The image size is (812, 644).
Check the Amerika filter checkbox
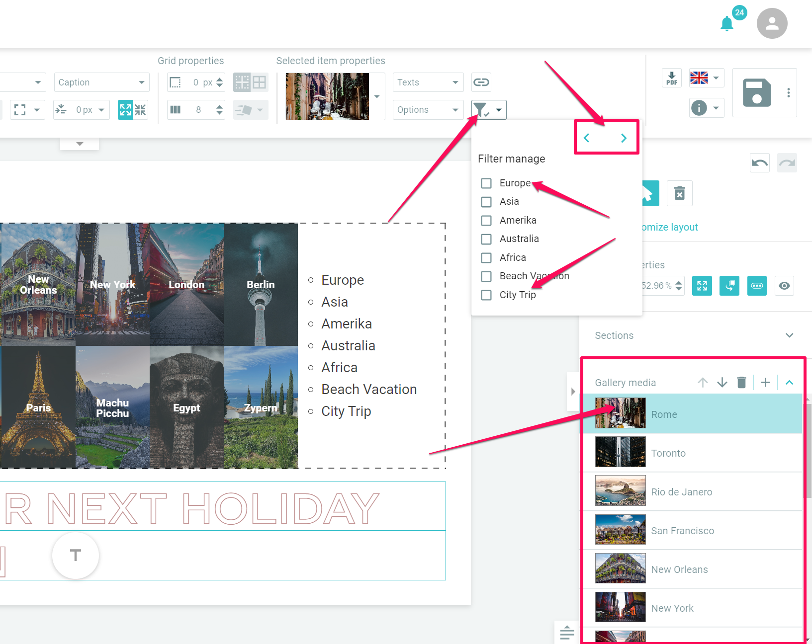486,221
